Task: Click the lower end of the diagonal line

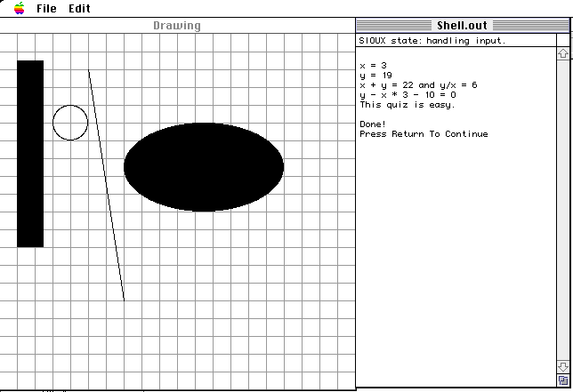Action: [123, 297]
